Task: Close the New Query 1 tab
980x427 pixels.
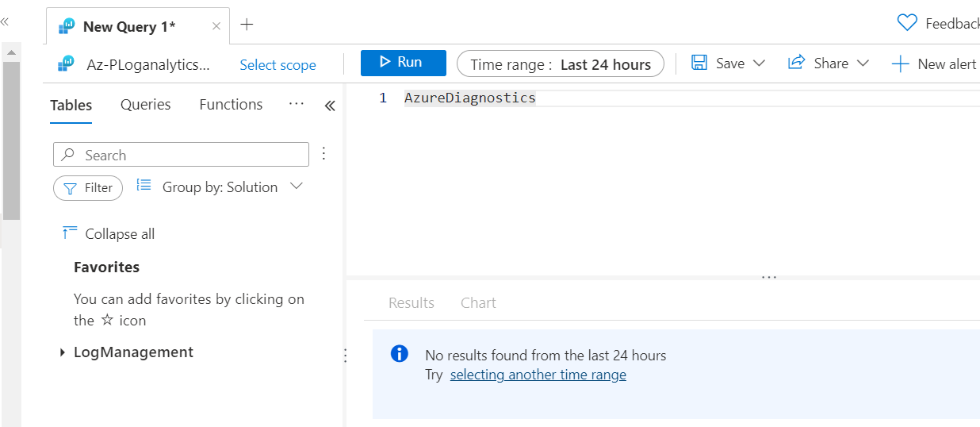Action: pyautogui.click(x=216, y=26)
